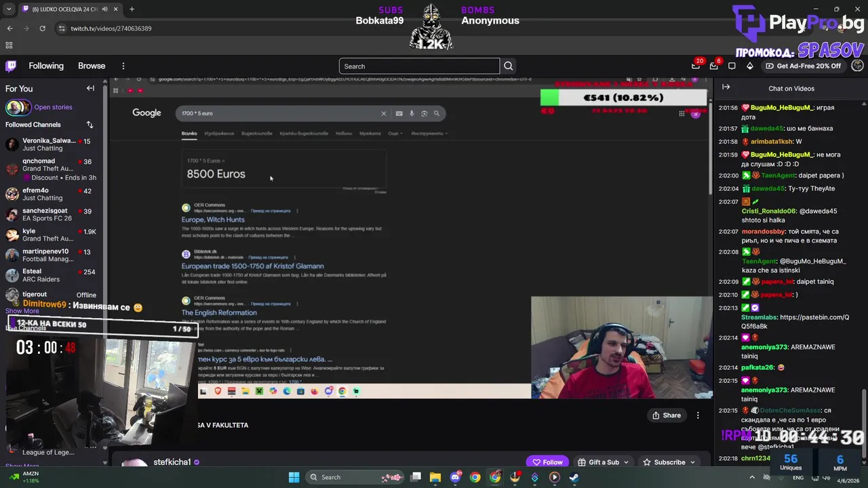Open the Following page

click(46, 66)
